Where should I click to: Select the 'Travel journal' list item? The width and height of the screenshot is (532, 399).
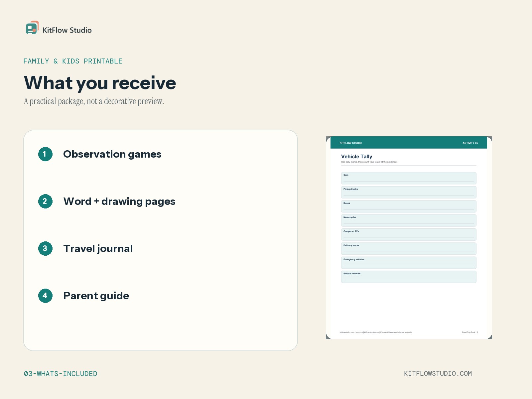pyautogui.click(x=98, y=249)
